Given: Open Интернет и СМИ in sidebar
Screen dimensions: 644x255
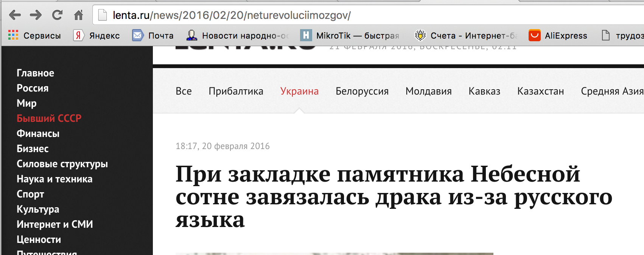Looking at the screenshot, I should click(54, 224).
